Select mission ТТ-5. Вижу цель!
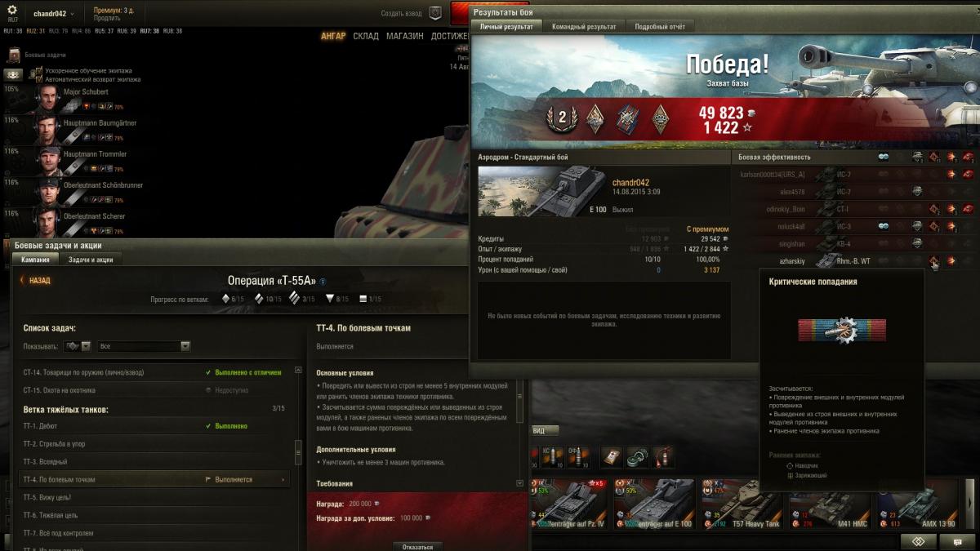This screenshot has width=980, height=551. (x=155, y=497)
